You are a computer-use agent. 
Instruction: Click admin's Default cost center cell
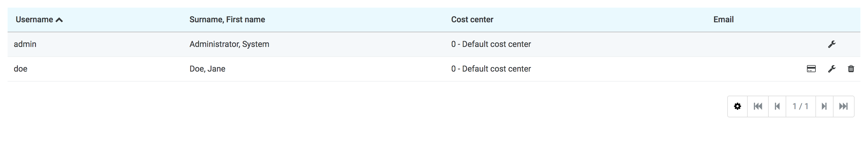pos(491,44)
